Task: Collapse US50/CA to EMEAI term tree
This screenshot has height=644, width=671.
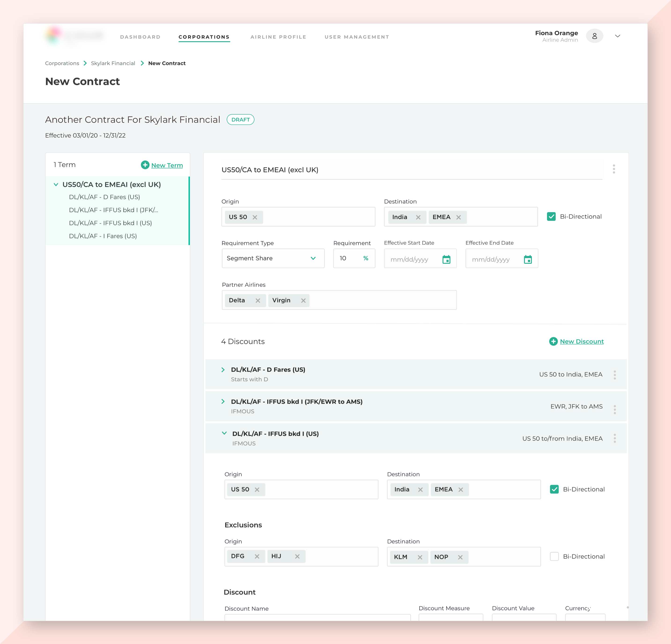Action: pos(56,184)
